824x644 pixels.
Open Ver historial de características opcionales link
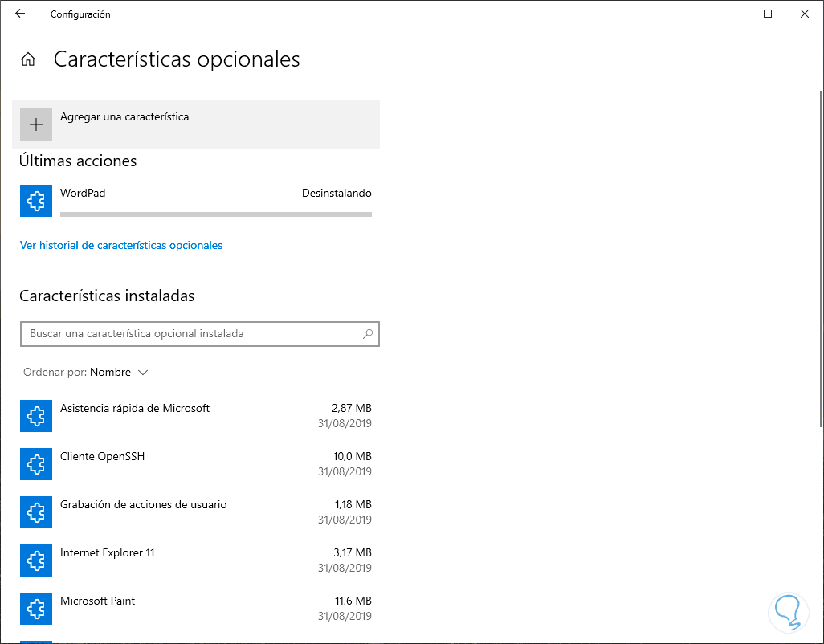121,246
